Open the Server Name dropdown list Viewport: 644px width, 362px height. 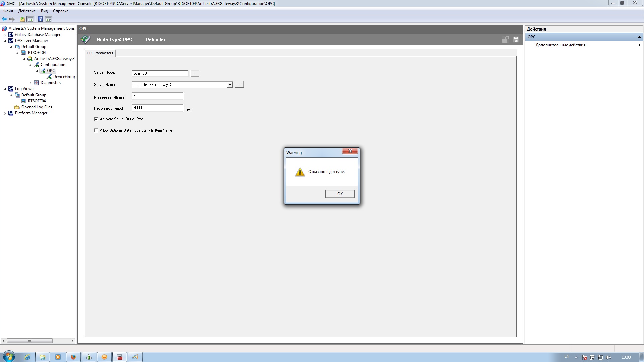(230, 85)
